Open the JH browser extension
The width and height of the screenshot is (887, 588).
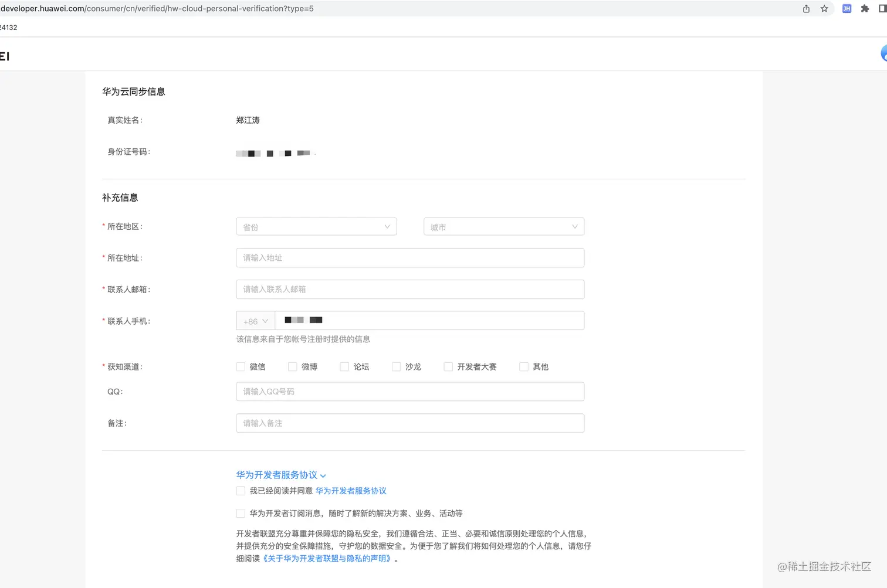pos(847,9)
